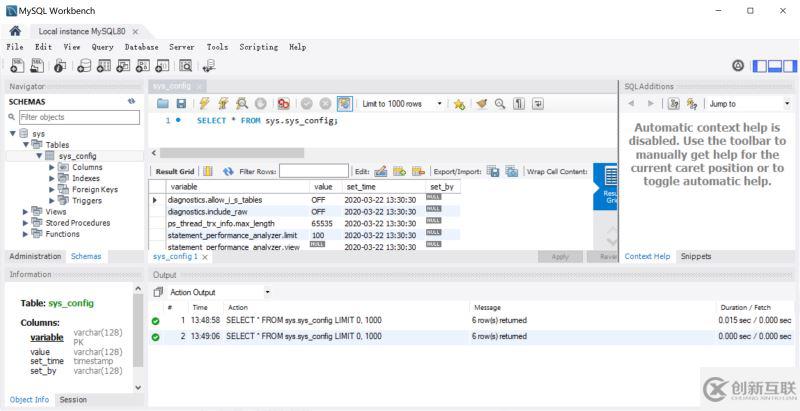Open the Scripting menu

tap(259, 47)
